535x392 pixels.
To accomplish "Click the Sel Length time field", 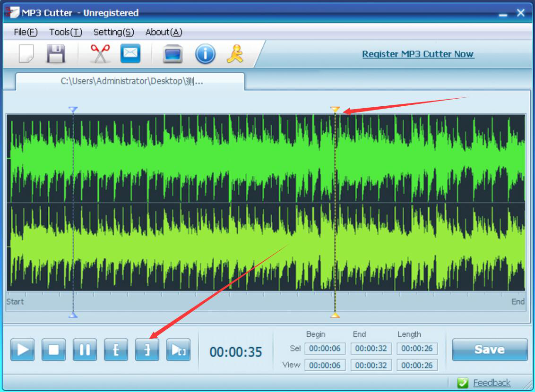I will pos(417,349).
